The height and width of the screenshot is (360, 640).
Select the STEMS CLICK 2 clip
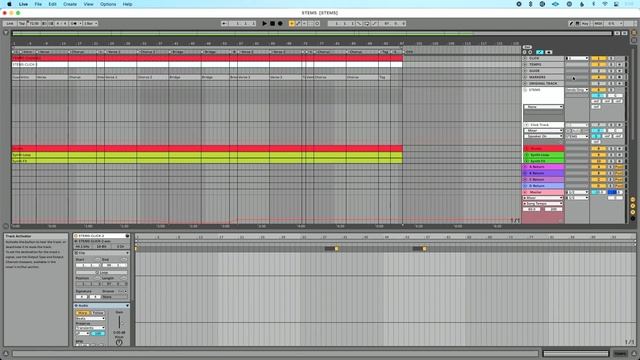pos(207,64)
